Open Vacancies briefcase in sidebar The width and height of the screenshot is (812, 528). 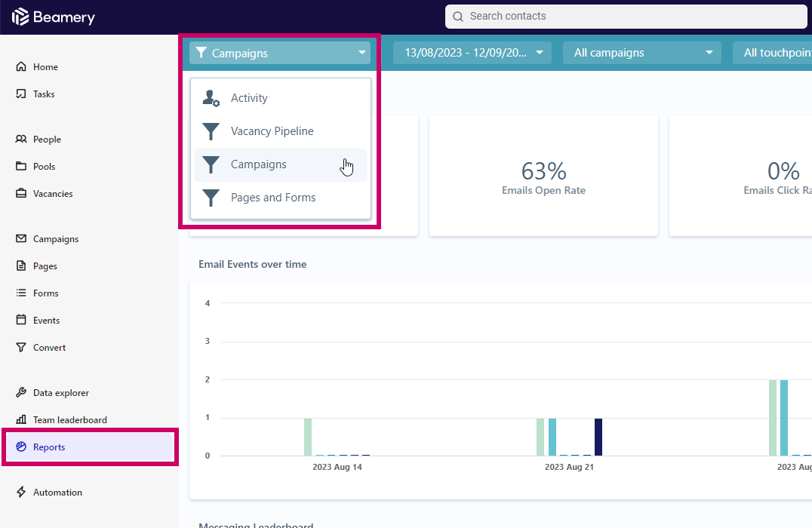[21, 194]
